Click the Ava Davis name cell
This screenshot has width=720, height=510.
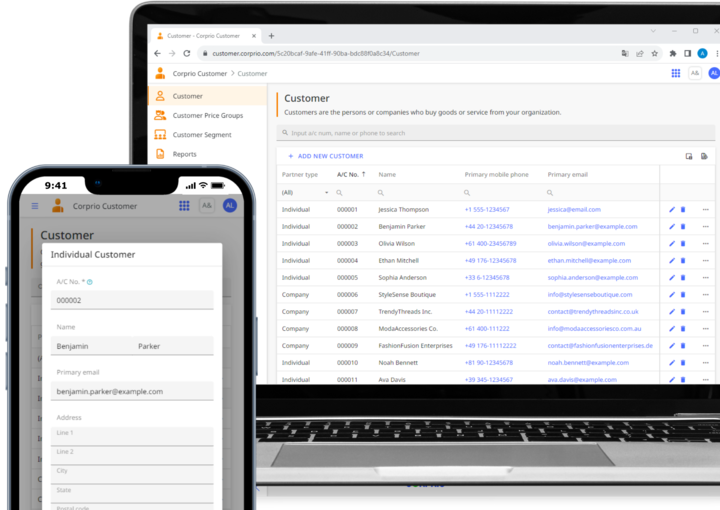[x=392, y=380]
